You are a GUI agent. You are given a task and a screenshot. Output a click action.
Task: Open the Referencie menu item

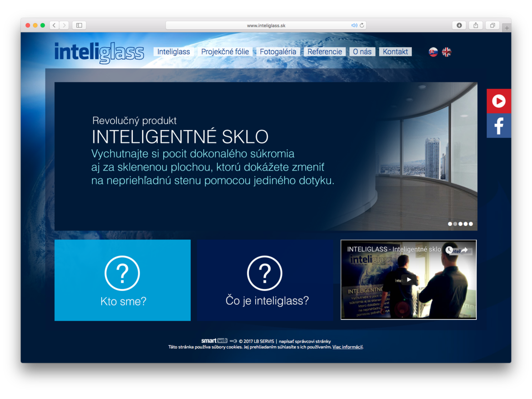pos(325,51)
